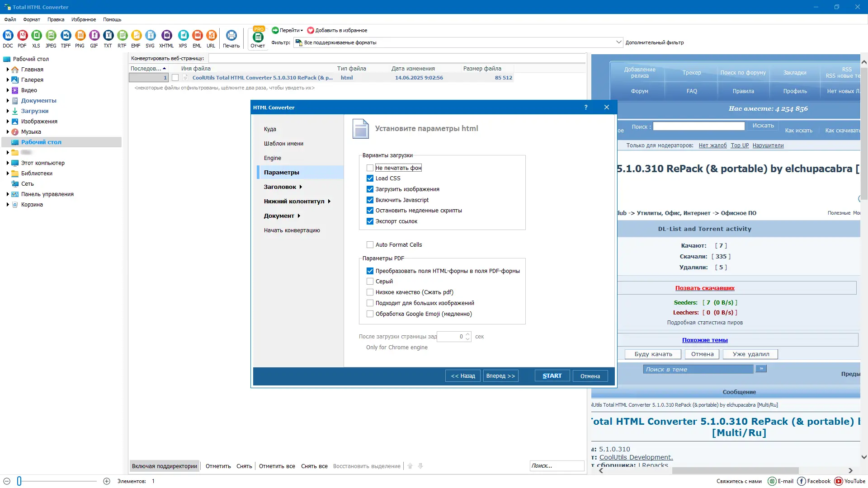The height and width of the screenshot is (488, 868).
Task: Click the Facebook icon in status bar
Action: tap(802, 481)
